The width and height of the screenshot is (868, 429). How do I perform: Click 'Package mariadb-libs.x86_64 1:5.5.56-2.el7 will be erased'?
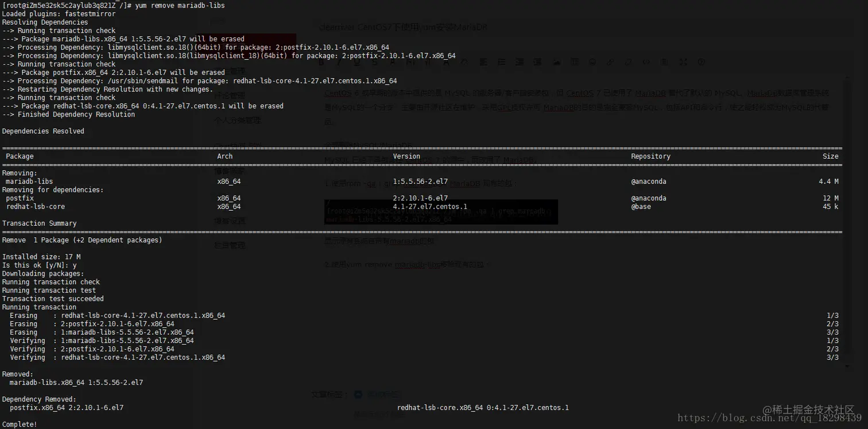pyautogui.click(x=133, y=39)
